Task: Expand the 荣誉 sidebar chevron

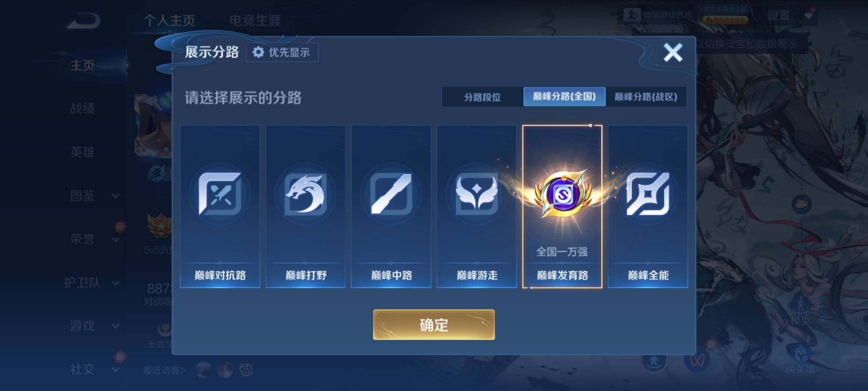Action: (116, 239)
